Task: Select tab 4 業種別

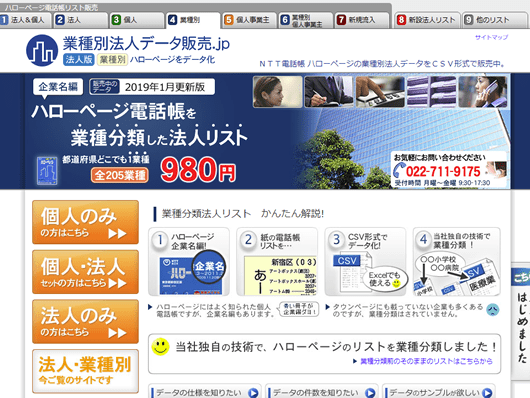Action: click(193, 20)
